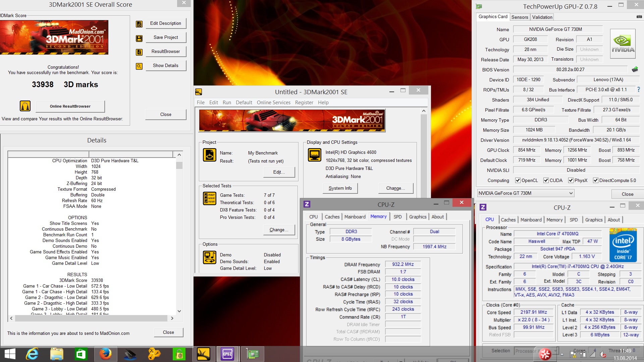The width and height of the screenshot is (644, 362).
Task: Click the '33938' 3DMark Score value in Details
Action: pyautogui.click(x=97, y=280)
